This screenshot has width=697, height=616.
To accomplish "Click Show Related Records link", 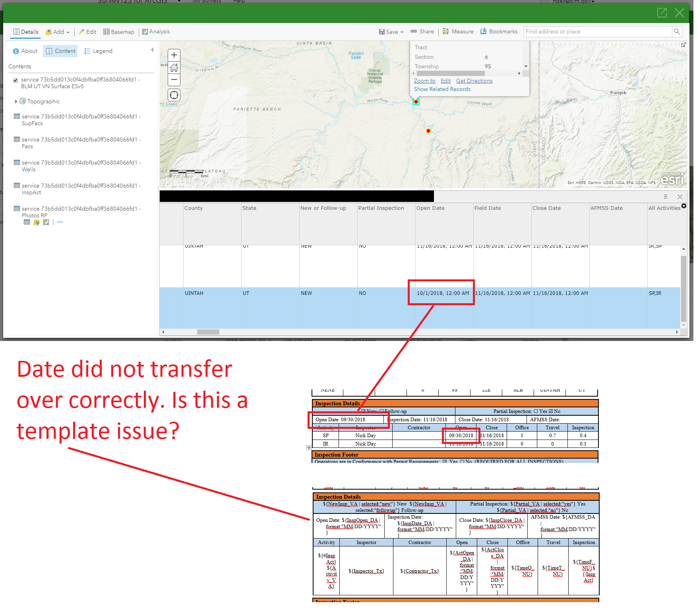I will point(442,89).
